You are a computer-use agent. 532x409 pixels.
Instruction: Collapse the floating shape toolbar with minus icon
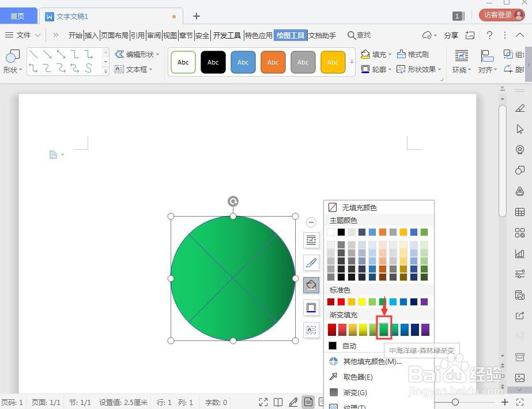point(311,222)
